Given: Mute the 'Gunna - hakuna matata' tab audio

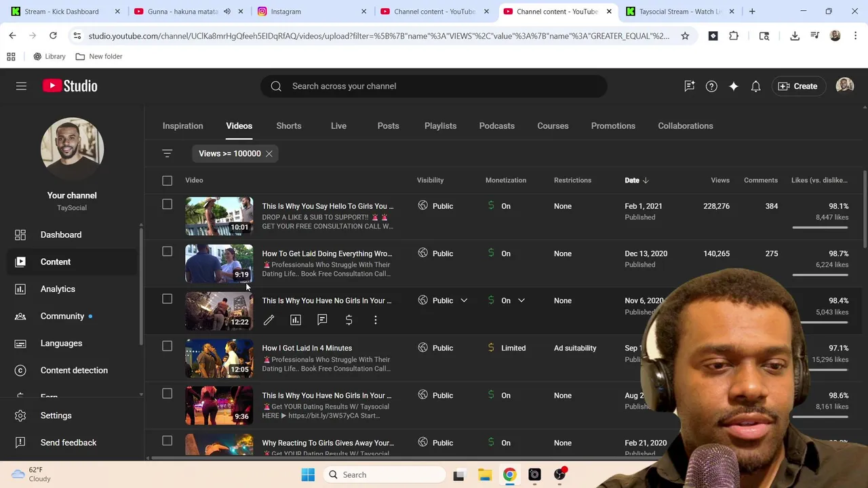Looking at the screenshot, I should 227,12.
